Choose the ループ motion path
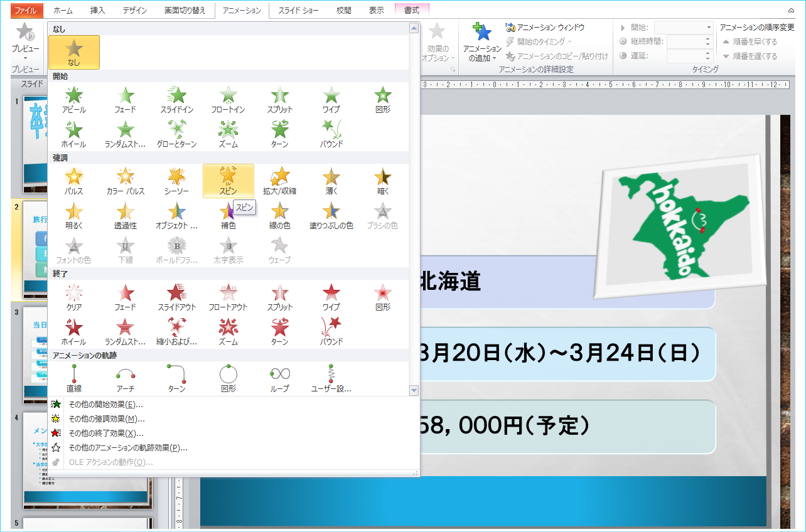Viewport: 806px width, 532px height. pyautogui.click(x=279, y=378)
